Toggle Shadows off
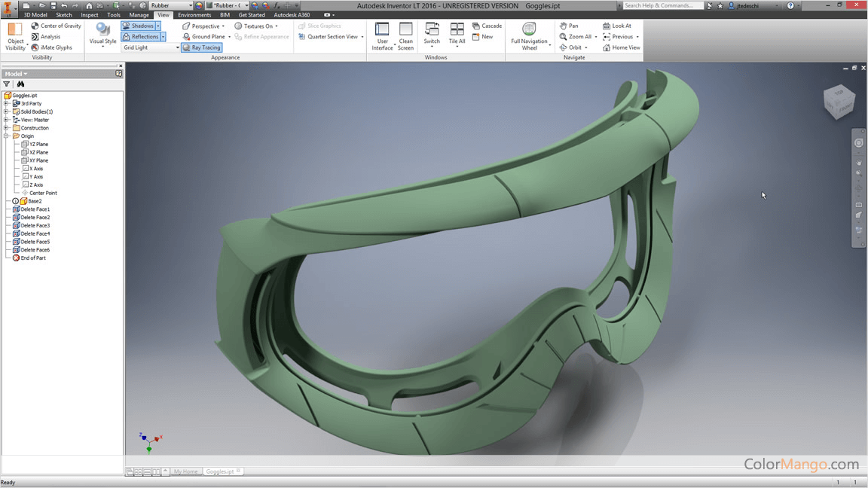The image size is (868, 488). (138, 26)
